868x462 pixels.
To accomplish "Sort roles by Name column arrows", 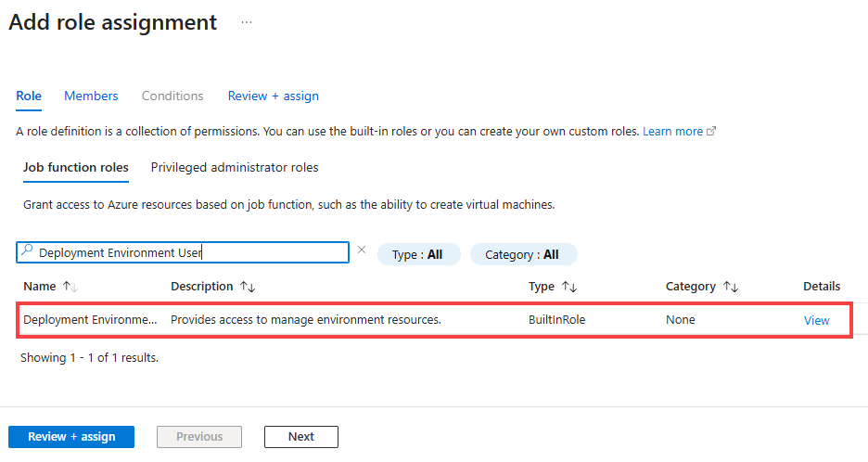I will [70, 287].
